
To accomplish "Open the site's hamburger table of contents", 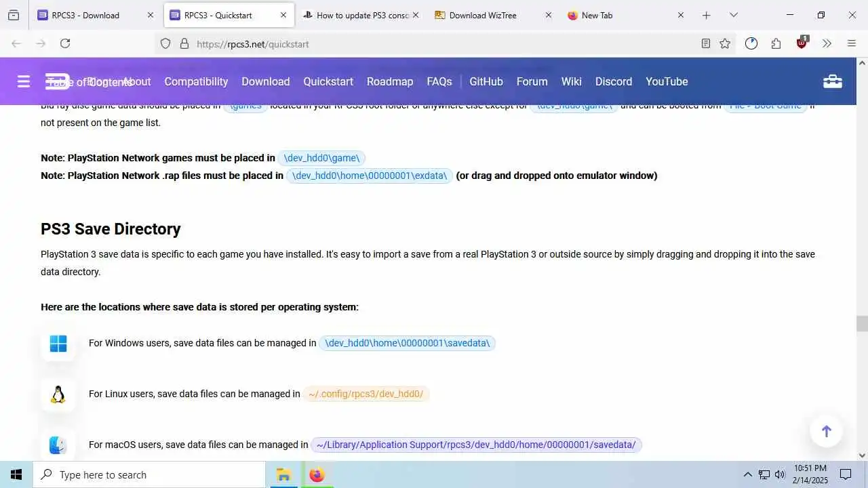I will (x=24, y=81).
